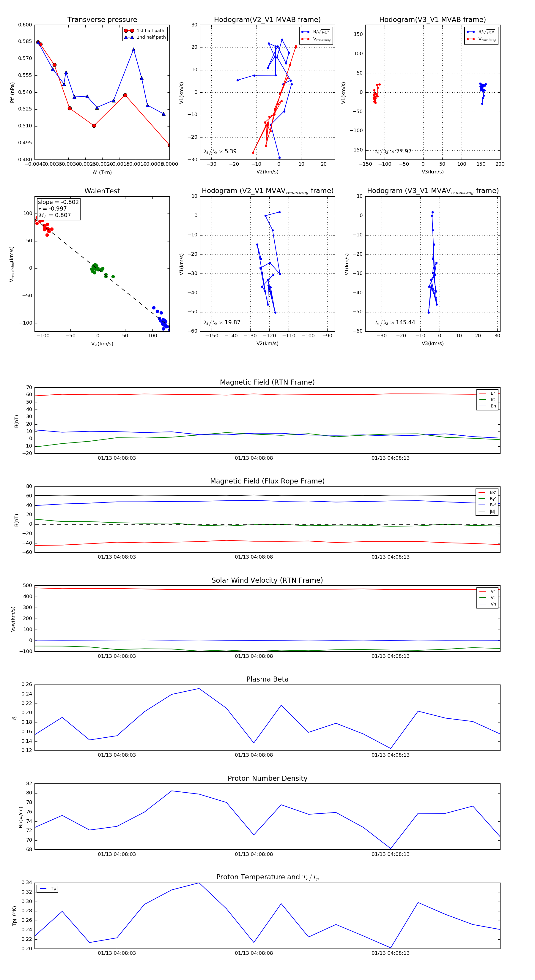
Task: Click the '01/13 04:08:08' tick under Plasma Beta
Action: 254,755
